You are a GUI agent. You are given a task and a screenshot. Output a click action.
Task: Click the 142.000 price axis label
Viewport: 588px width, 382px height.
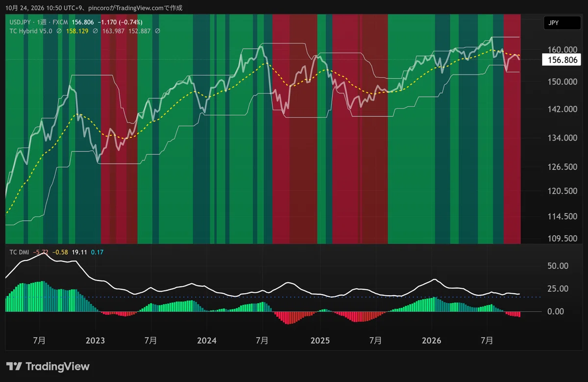(562, 109)
